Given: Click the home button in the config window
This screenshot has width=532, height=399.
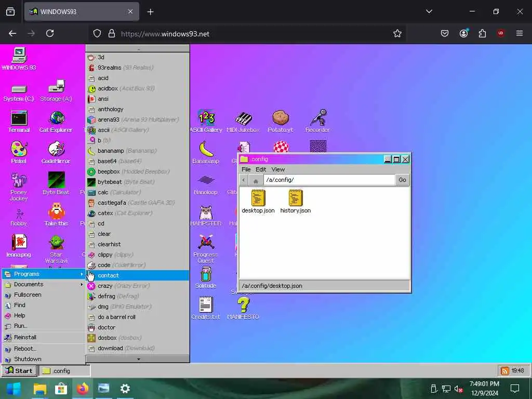Looking at the screenshot, I should point(256,180).
